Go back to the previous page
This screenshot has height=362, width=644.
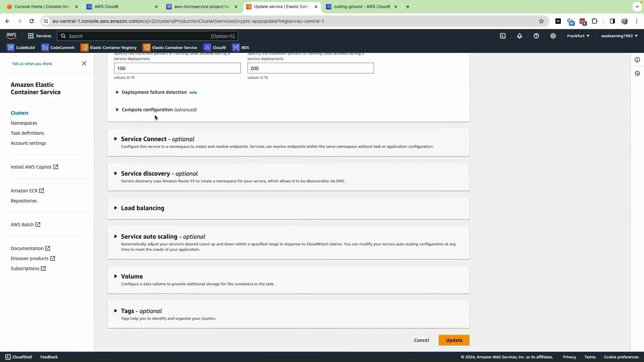(7, 21)
